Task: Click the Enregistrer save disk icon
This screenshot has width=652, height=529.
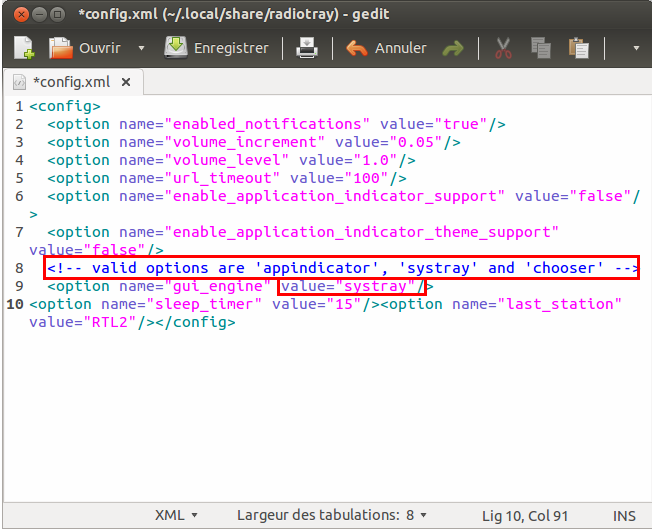Action: (176, 47)
